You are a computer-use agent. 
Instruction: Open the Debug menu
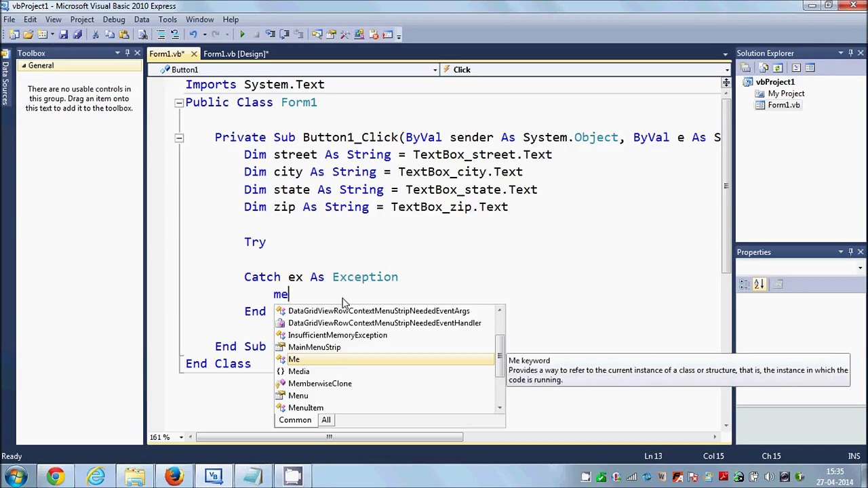tap(114, 20)
